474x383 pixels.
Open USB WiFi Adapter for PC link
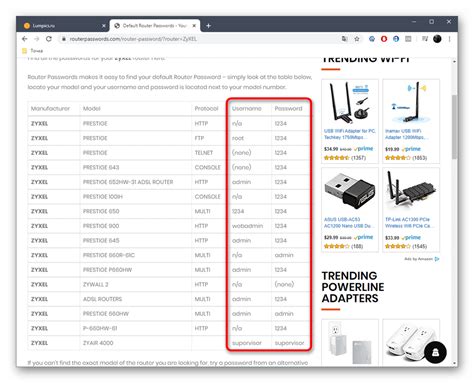click(x=350, y=134)
